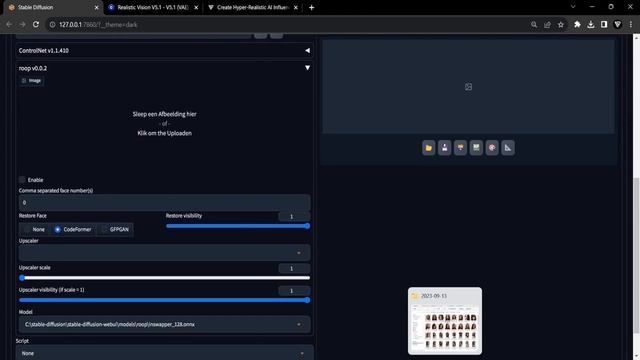
Task: Select None for Restore Face
Action: (34, 229)
